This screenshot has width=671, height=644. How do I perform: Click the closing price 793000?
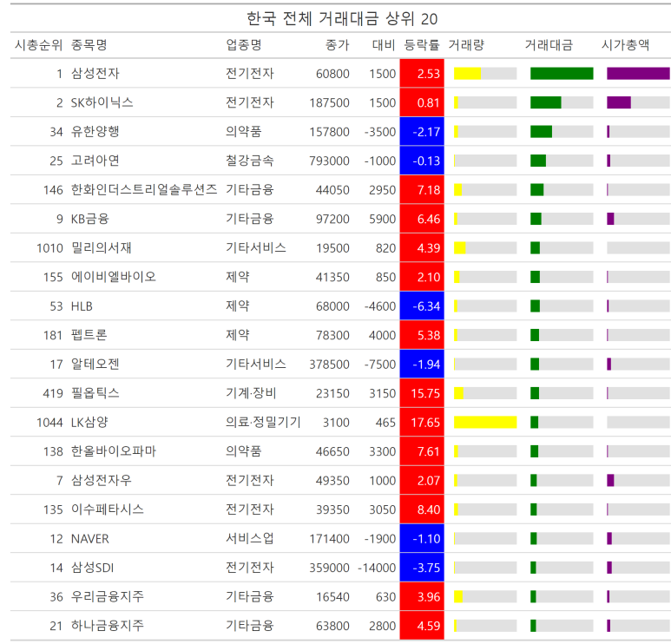(x=329, y=161)
